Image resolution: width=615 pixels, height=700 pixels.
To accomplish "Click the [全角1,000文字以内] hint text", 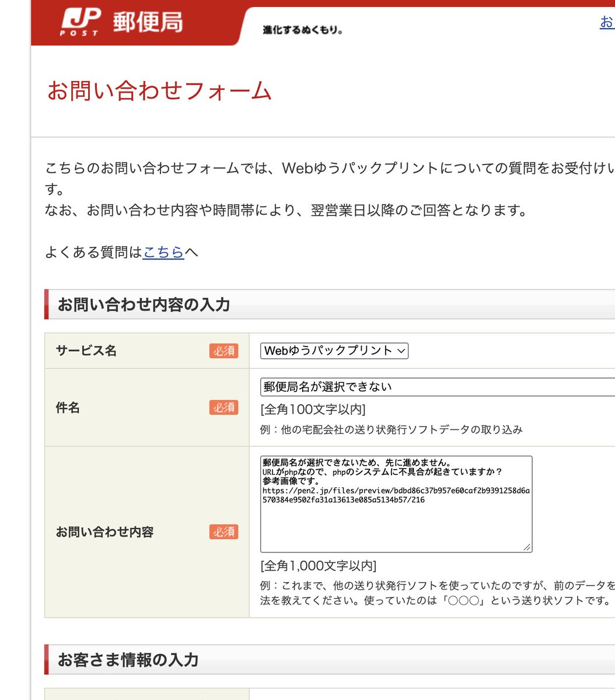I will tap(319, 566).
